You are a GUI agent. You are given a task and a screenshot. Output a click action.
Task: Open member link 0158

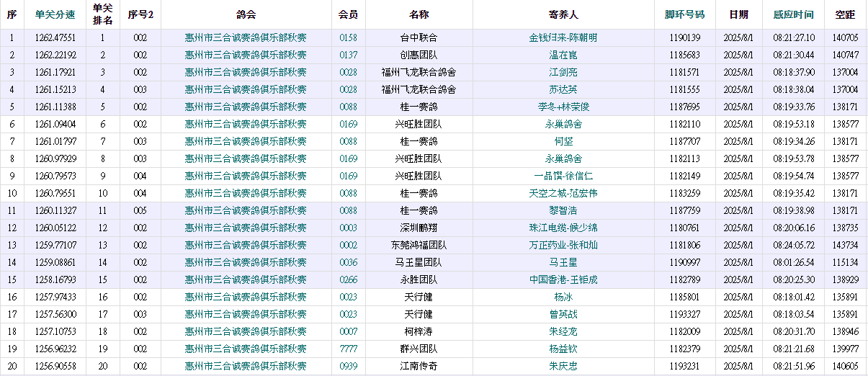[x=348, y=37]
